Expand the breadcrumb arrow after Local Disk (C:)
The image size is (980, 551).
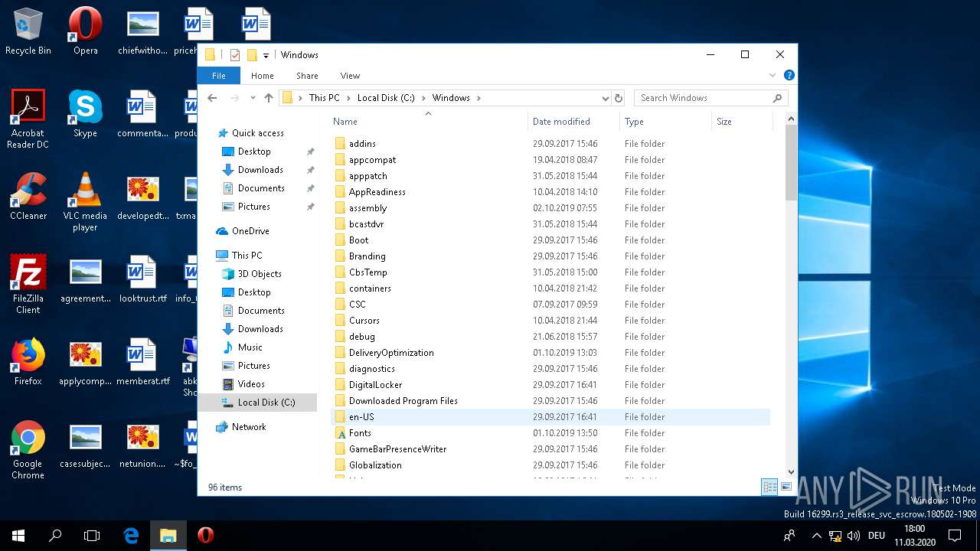[x=423, y=98]
